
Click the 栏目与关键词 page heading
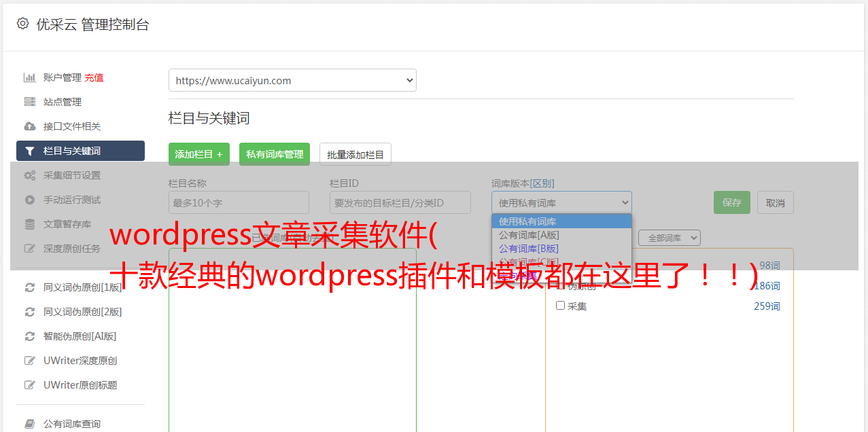pos(209,118)
